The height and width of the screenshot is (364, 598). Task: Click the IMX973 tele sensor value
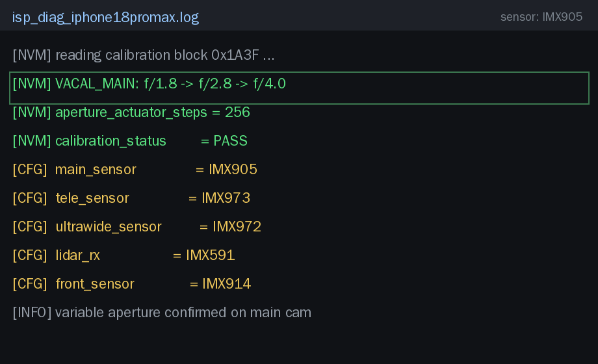pos(226,198)
